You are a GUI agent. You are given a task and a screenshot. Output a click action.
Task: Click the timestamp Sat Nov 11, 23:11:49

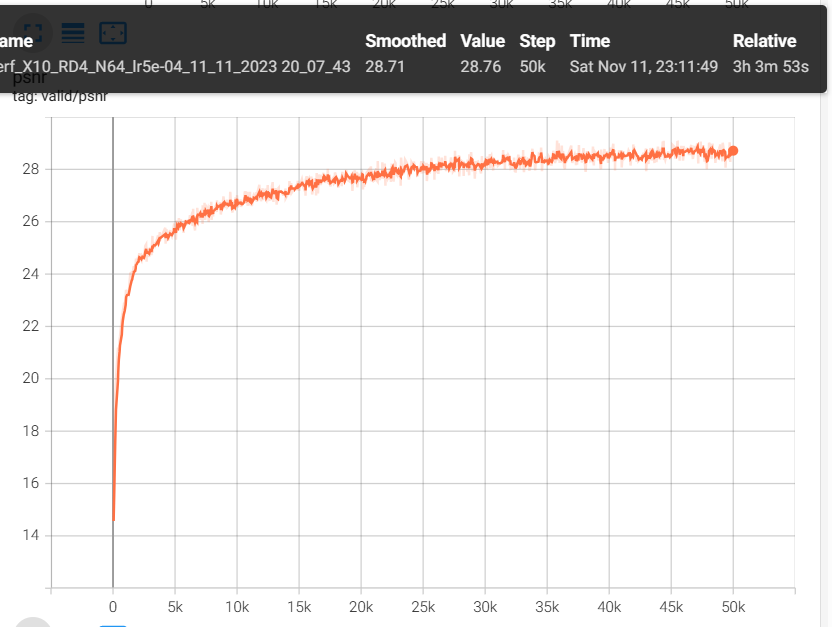(x=644, y=66)
